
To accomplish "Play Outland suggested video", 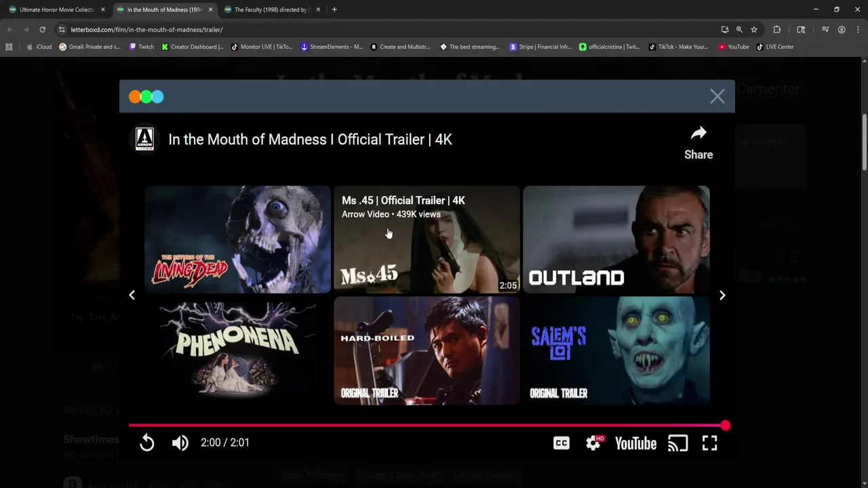I will (616, 239).
